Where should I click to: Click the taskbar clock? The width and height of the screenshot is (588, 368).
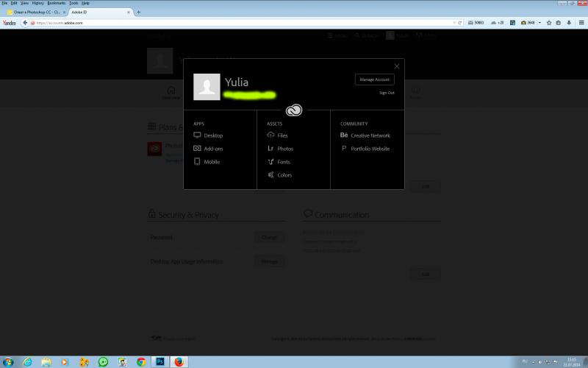point(572,362)
